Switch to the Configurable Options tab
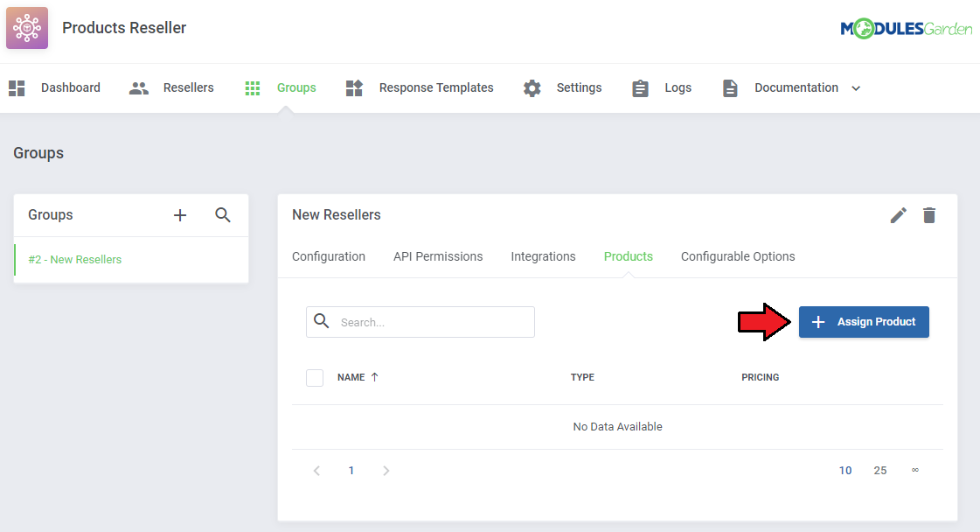980x532 pixels. tap(738, 256)
